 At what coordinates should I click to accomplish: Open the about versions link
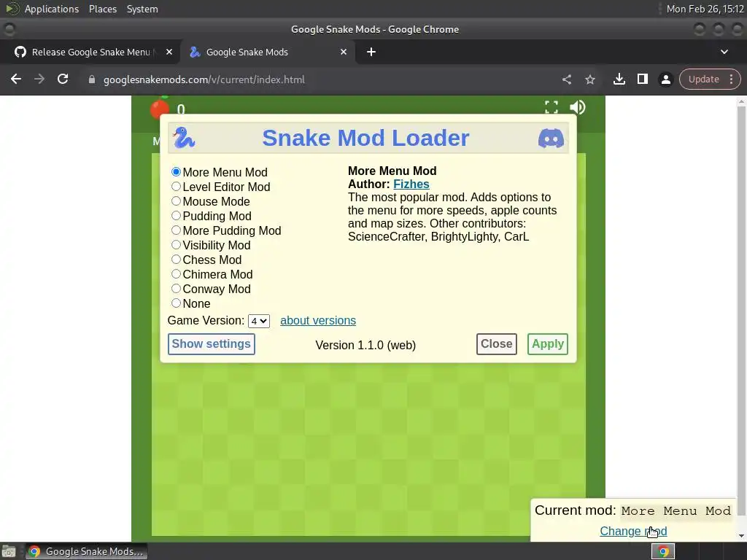click(x=318, y=321)
